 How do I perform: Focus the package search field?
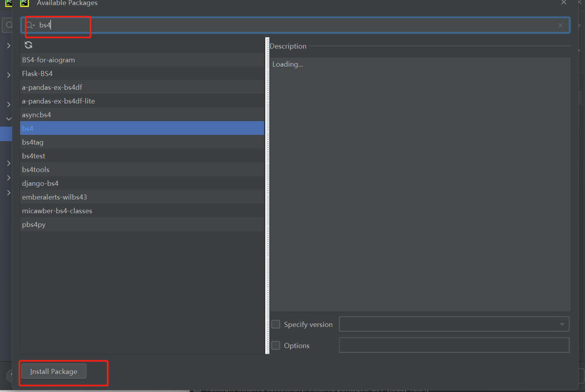point(295,25)
